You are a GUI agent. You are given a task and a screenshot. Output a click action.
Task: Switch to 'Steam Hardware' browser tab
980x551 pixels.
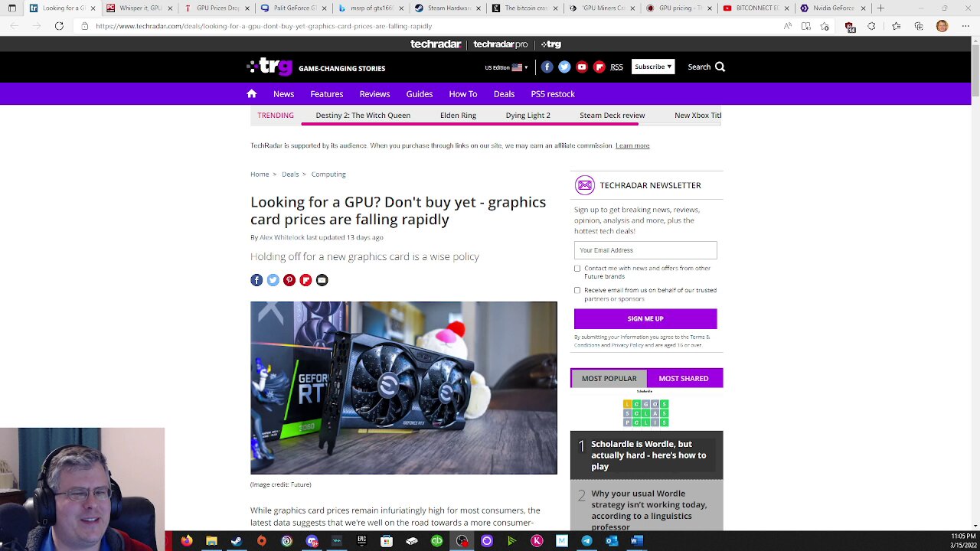click(x=448, y=8)
